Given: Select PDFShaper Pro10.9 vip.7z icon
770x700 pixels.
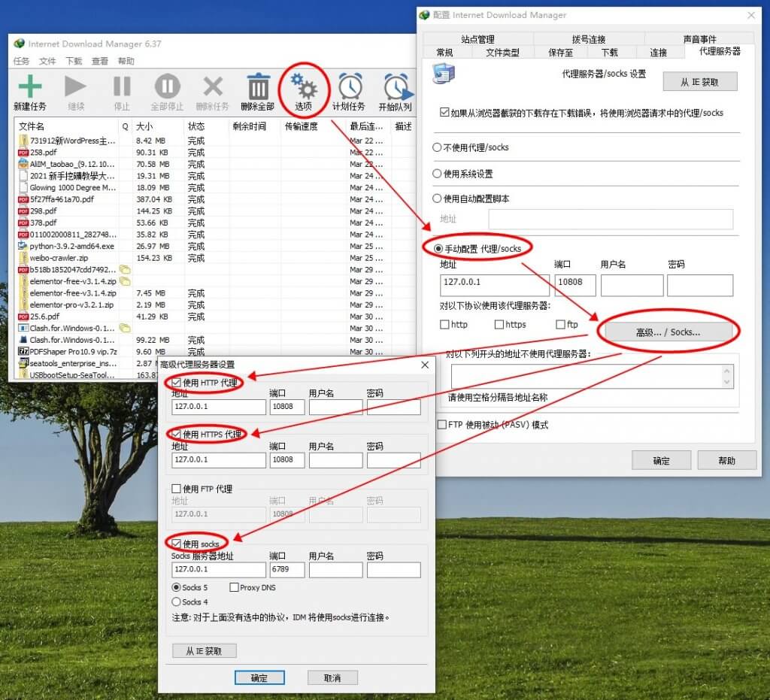Looking at the screenshot, I should (x=23, y=351).
